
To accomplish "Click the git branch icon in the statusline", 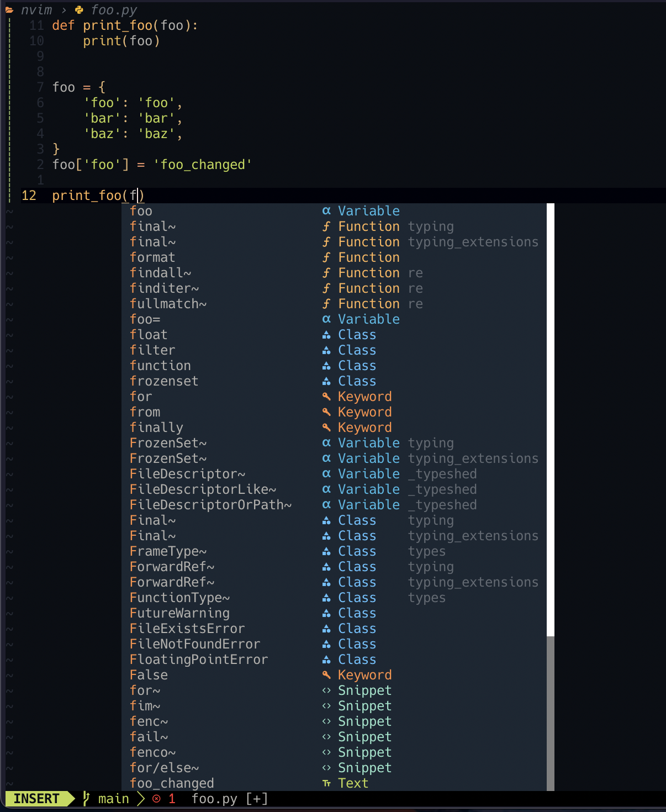I will pyautogui.click(x=85, y=799).
